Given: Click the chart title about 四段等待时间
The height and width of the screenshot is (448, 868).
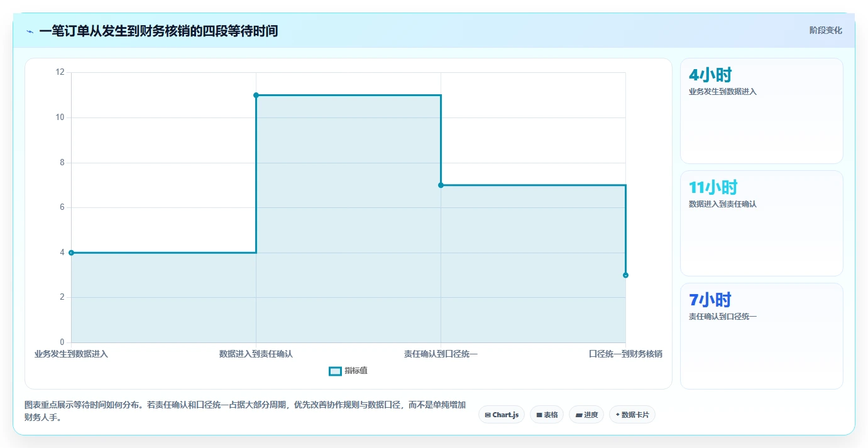Looking at the screenshot, I should pyautogui.click(x=158, y=31).
